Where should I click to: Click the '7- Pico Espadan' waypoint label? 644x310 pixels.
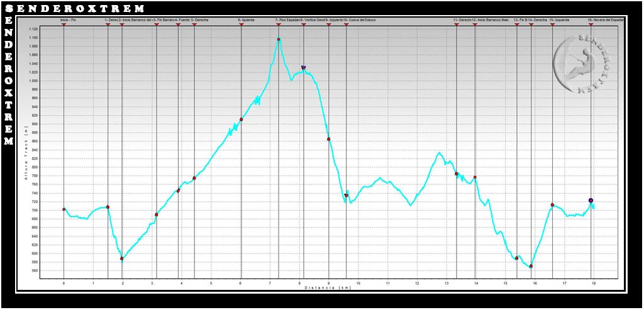[287, 19]
